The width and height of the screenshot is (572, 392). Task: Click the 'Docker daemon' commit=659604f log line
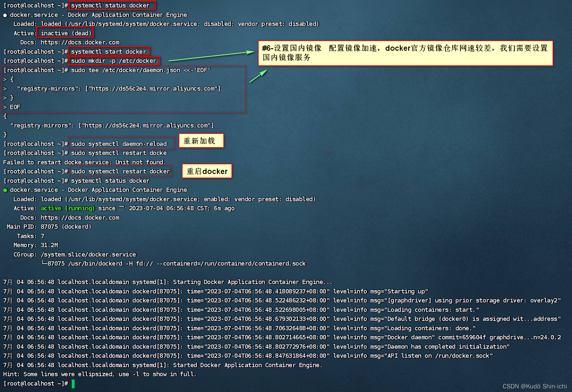click(282, 337)
